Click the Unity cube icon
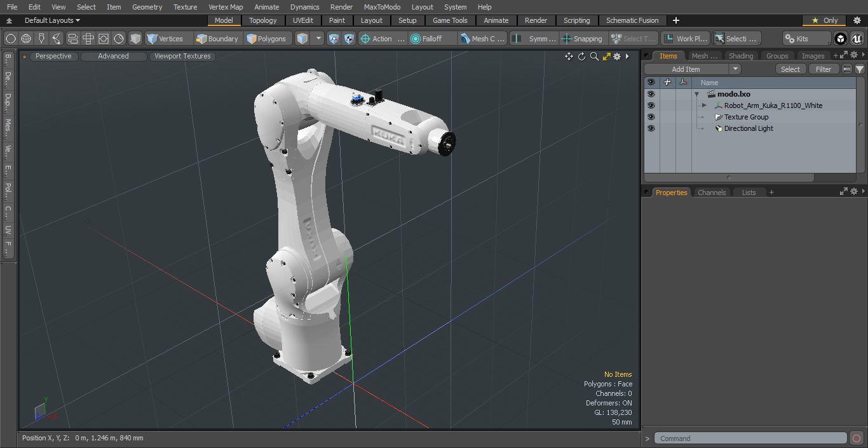The image size is (868, 448). click(841, 39)
